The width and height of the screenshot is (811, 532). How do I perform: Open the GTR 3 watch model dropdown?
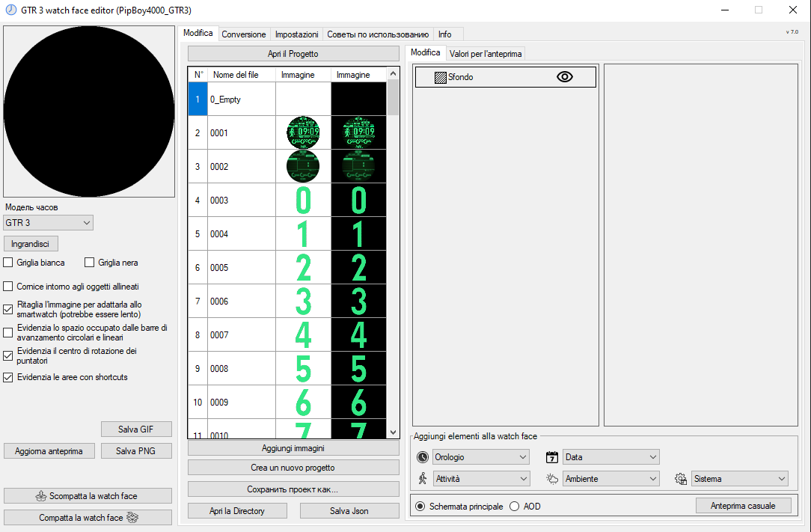click(48, 222)
